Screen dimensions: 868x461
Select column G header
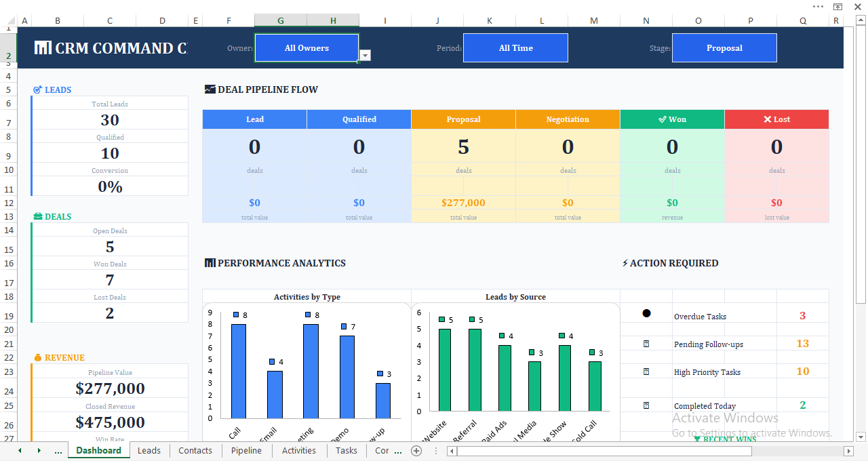281,20
